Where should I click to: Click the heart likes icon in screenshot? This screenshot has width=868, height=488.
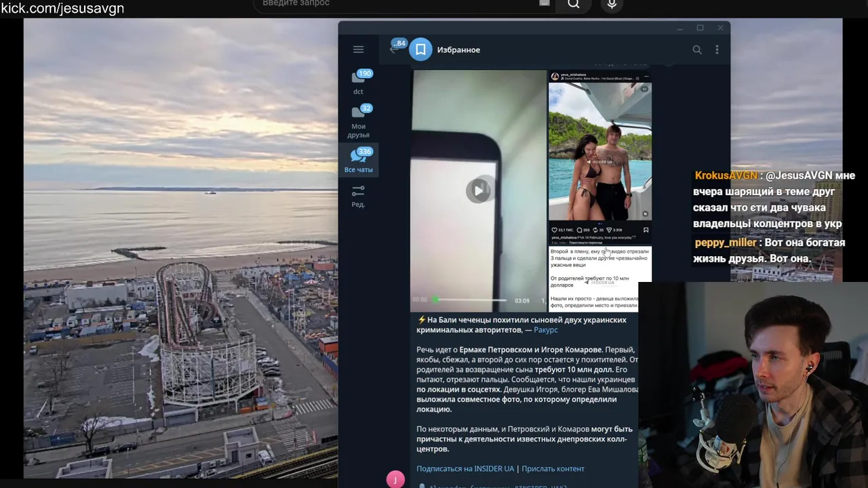pyautogui.click(x=554, y=230)
